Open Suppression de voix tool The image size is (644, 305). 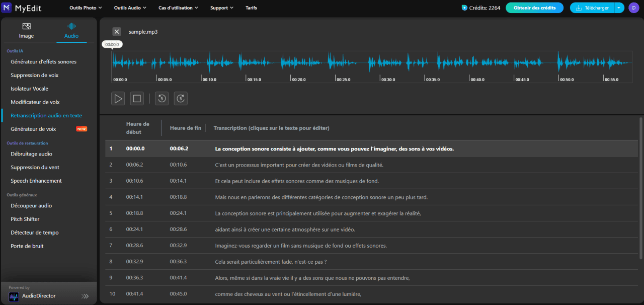pos(35,75)
